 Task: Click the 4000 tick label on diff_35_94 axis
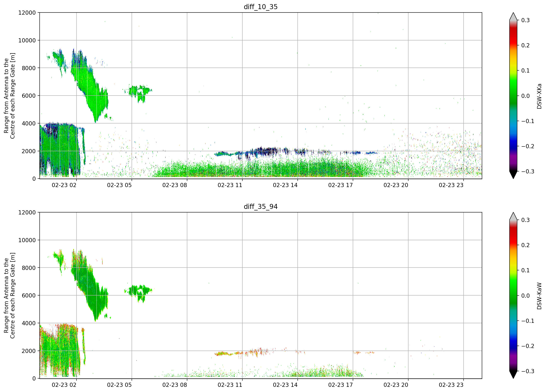point(29,323)
